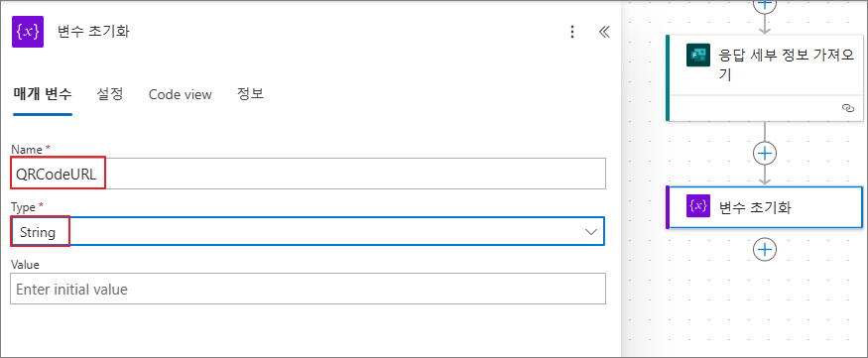The image size is (868, 358).
Task: Select the 정보 tab
Action: [250, 94]
